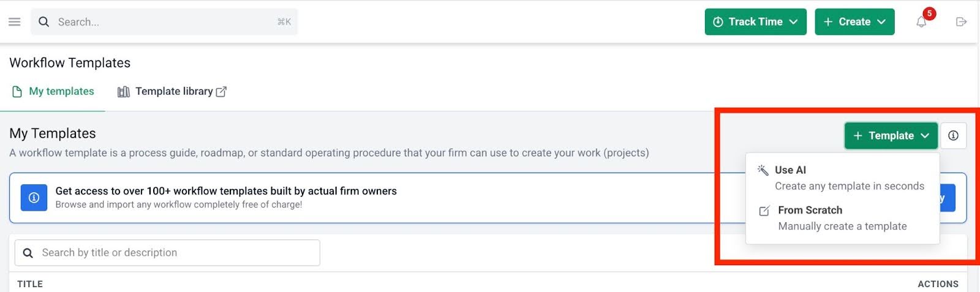The height and width of the screenshot is (292, 980).
Task: Toggle the + Template dropdown button
Action: click(x=891, y=136)
